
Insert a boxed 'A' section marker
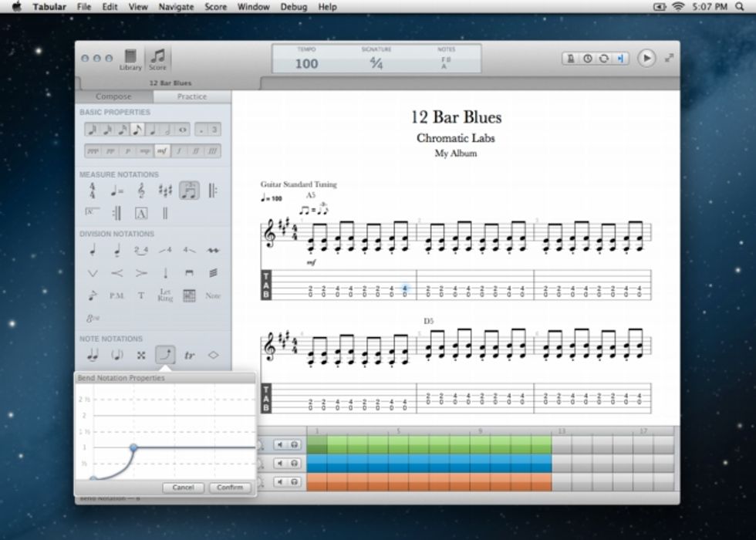tap(140, 213)
